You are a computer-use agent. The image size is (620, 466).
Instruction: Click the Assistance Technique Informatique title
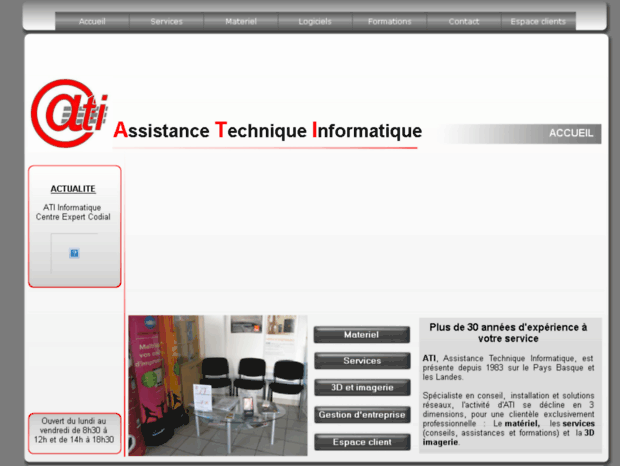267,131
